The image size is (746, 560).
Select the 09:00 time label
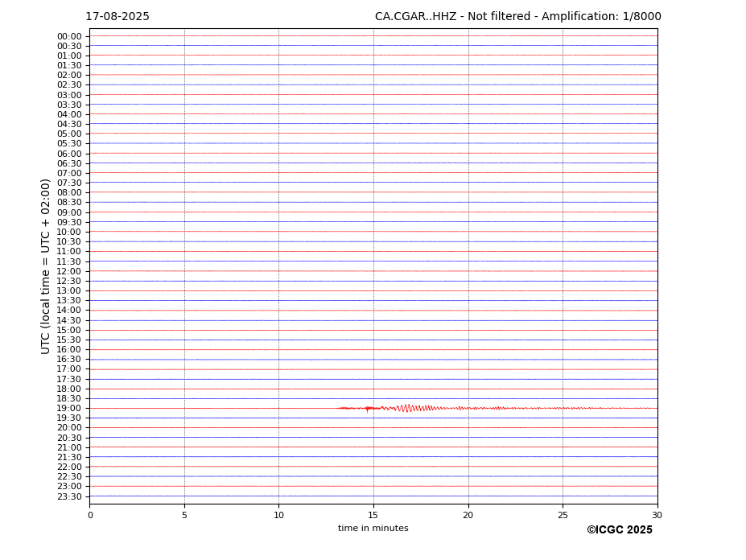(x=69, y=212)
